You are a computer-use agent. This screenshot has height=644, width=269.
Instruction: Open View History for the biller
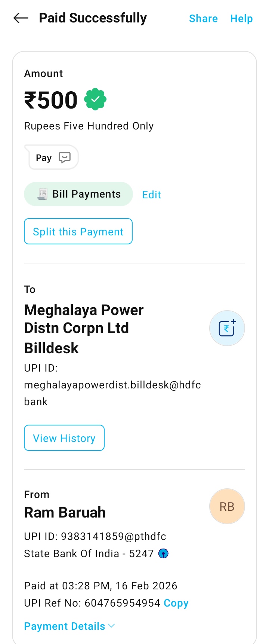(64, 438)
